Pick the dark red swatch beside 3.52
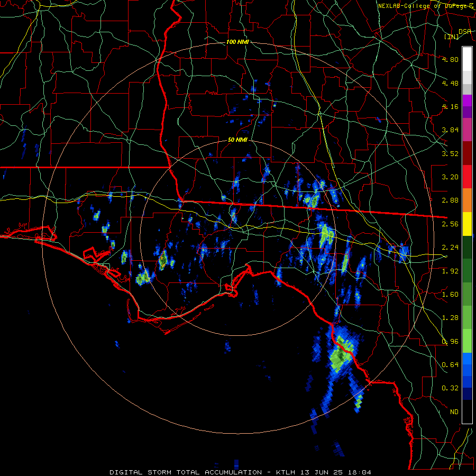This screenshot has height=476, width=476. pyautogui.click(x=467, y=153)
